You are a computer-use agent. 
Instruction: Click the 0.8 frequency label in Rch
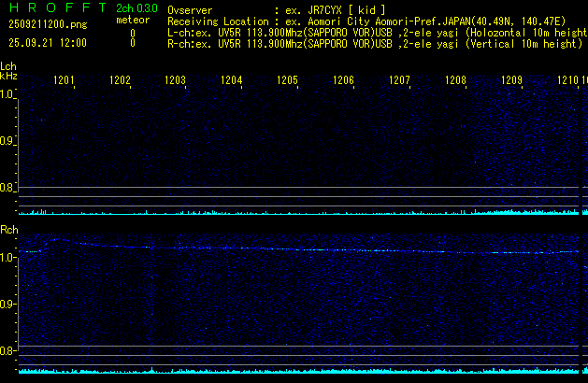point(7,351)
